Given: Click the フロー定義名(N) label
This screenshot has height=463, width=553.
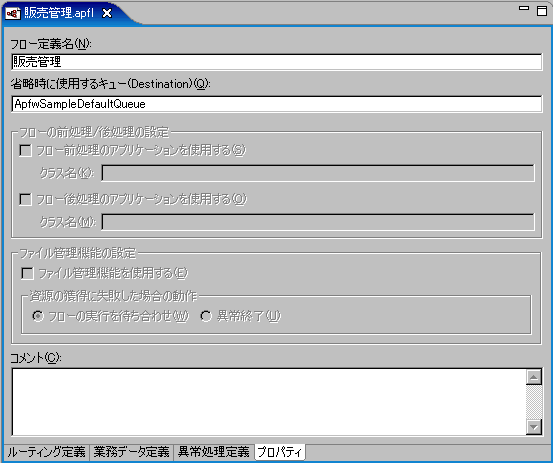Looking at the screenshot, I should pos(51,44).
